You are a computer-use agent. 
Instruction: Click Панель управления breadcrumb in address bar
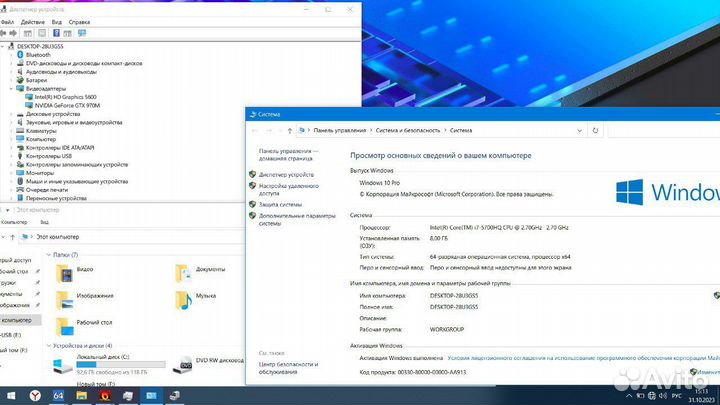340,130
